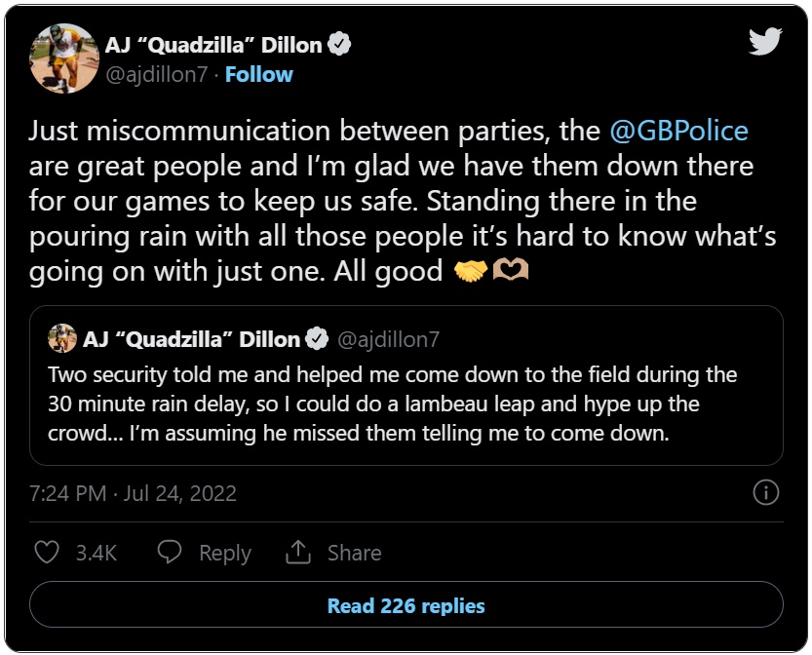This screenshot has width=812, height=655.
Task: Click the Reply label
Action: click(225, 553)
